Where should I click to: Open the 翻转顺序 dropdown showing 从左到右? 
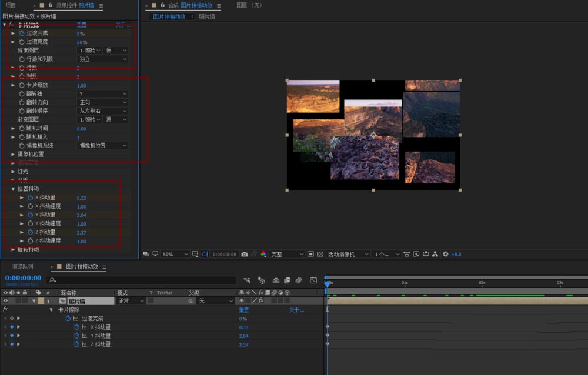(x=103, y=111)
